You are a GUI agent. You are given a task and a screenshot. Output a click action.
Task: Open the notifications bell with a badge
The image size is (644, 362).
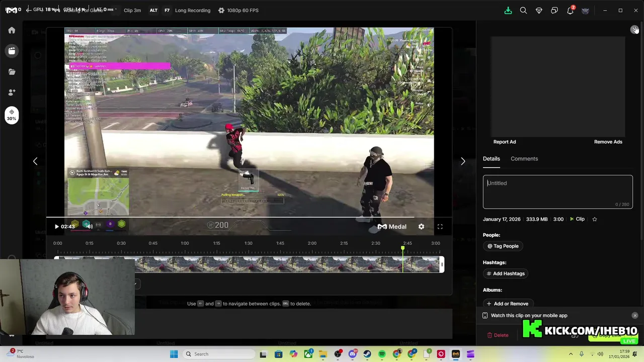tap(570, 10)
